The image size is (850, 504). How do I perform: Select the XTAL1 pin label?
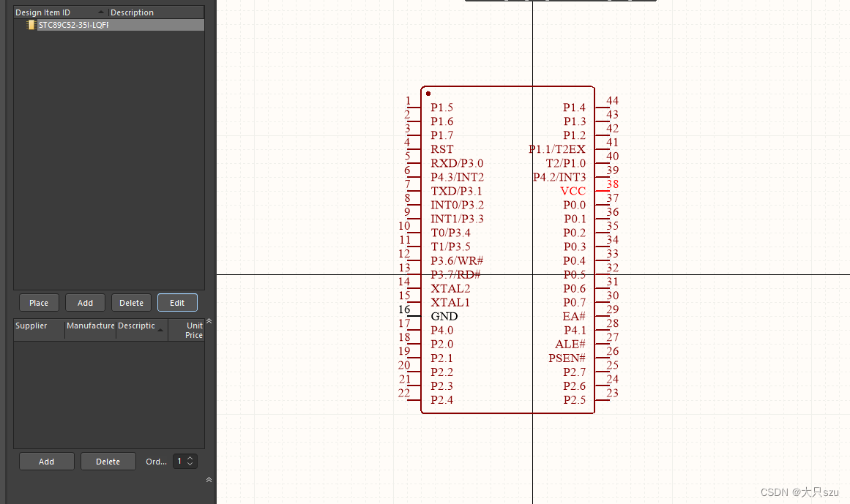[x=450, y=303]
